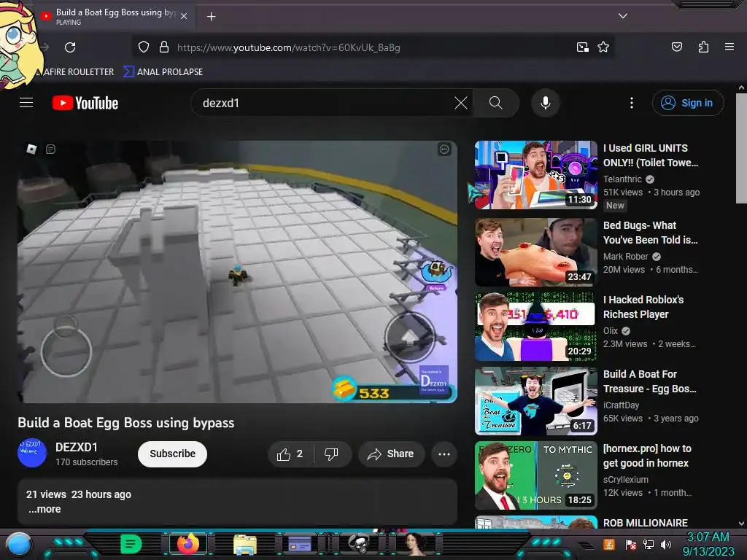Share the video
Image resolution: width=747 pixels, height=560 pixels.
(391, 454)
